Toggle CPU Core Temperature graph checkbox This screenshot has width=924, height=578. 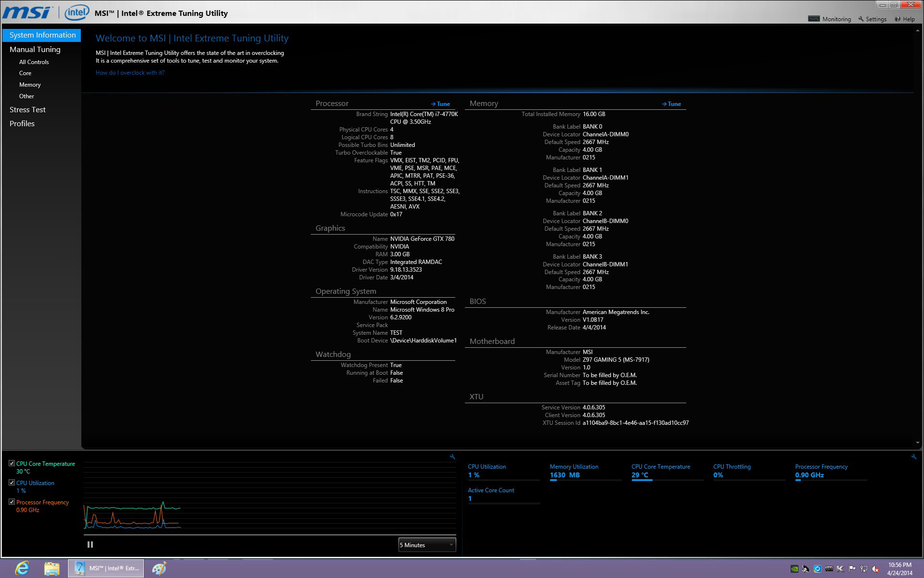point(12,463)
